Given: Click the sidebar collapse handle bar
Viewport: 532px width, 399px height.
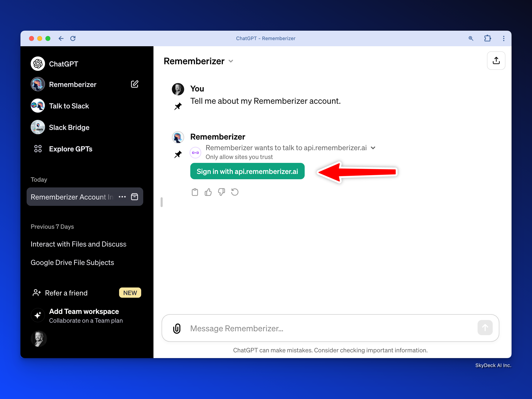Looking at the screenshot, I should [x=162, y=202].
